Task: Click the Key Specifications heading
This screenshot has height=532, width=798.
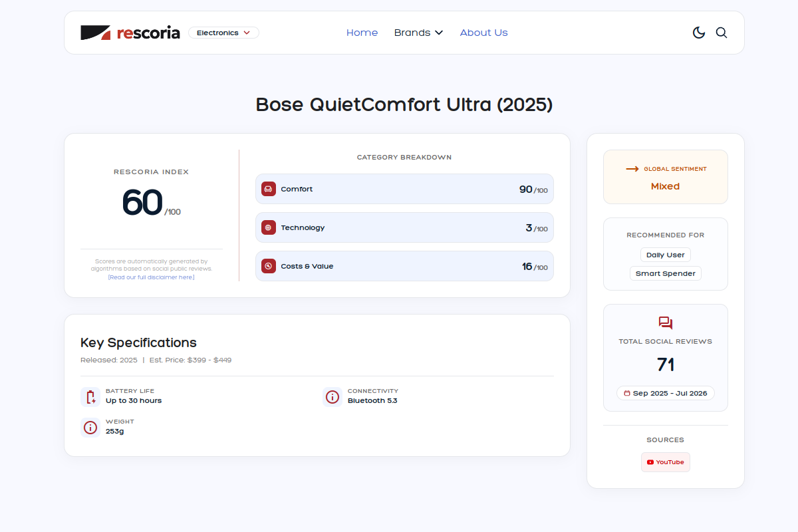Action: coord(138,342)
